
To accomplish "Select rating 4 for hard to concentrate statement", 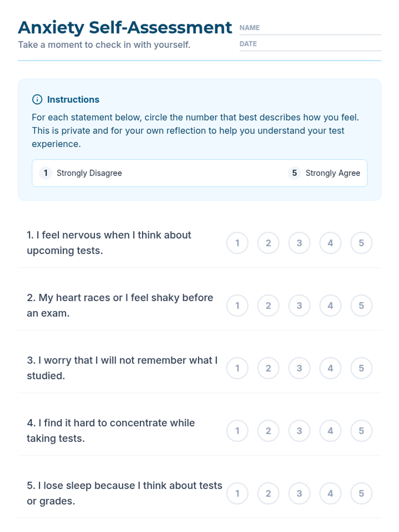I will point(330,431).
